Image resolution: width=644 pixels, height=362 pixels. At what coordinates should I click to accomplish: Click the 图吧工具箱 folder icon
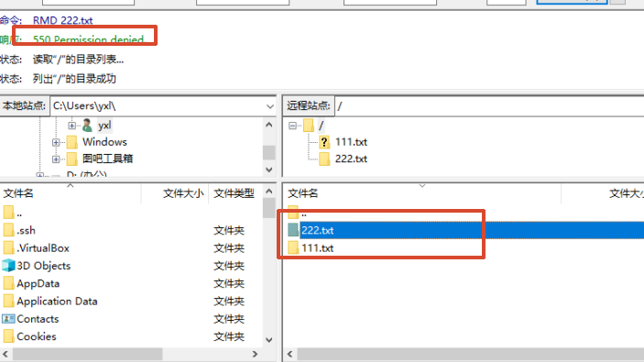coord(71,159)
